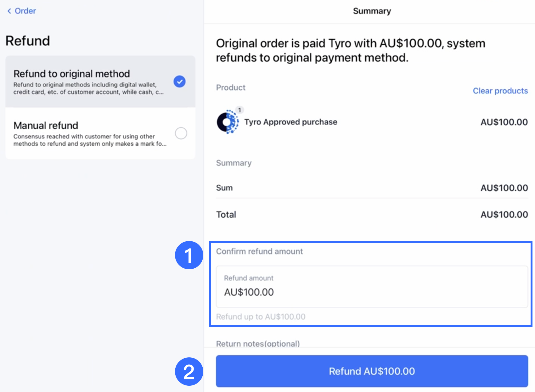Toggle the empty radio circle beside Manual refund
Image resolution: width=535 pixels, height=392 pixels.
point(181,133)
